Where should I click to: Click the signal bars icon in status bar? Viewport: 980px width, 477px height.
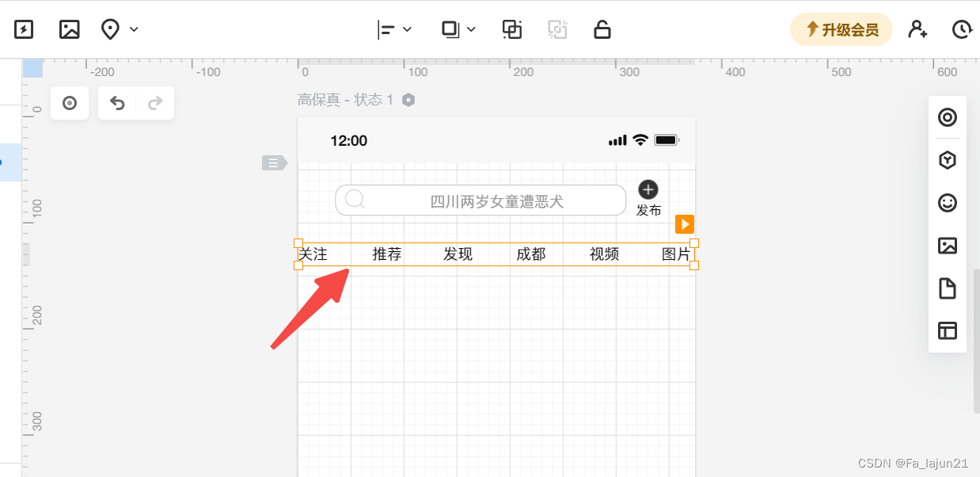point(617,141)
